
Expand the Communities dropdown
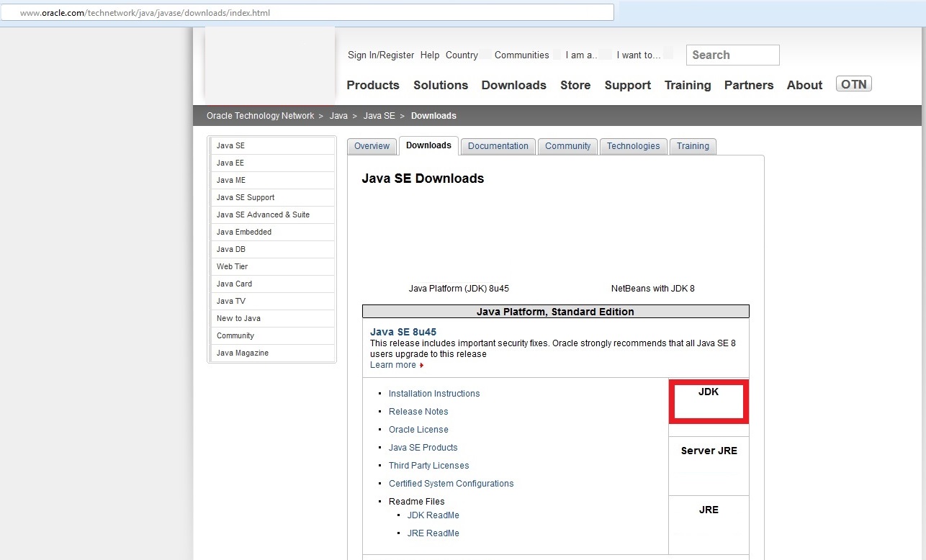pyautogui.click(x=522, y=55)
